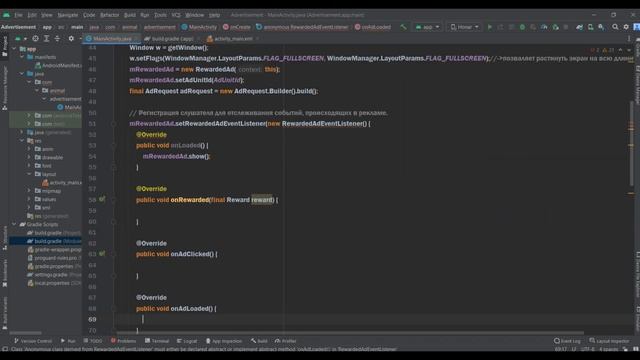The image size is (640, 360).
Task: Open the File menu
Action: tap(18, 15)
